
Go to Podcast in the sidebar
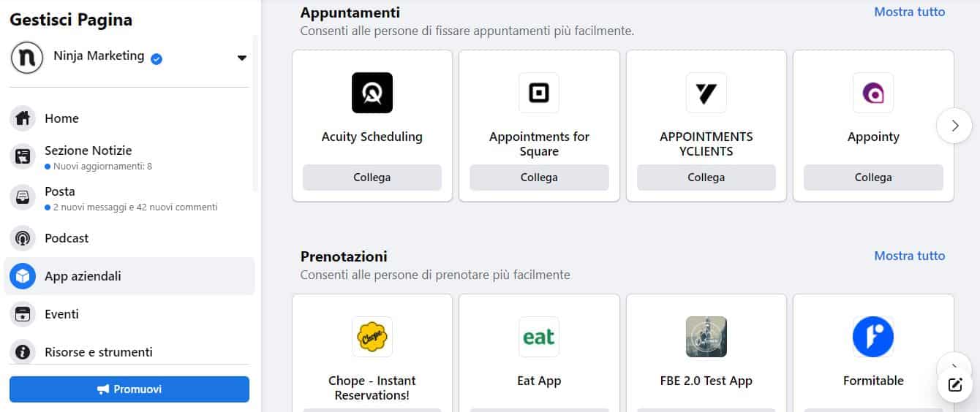67,238
